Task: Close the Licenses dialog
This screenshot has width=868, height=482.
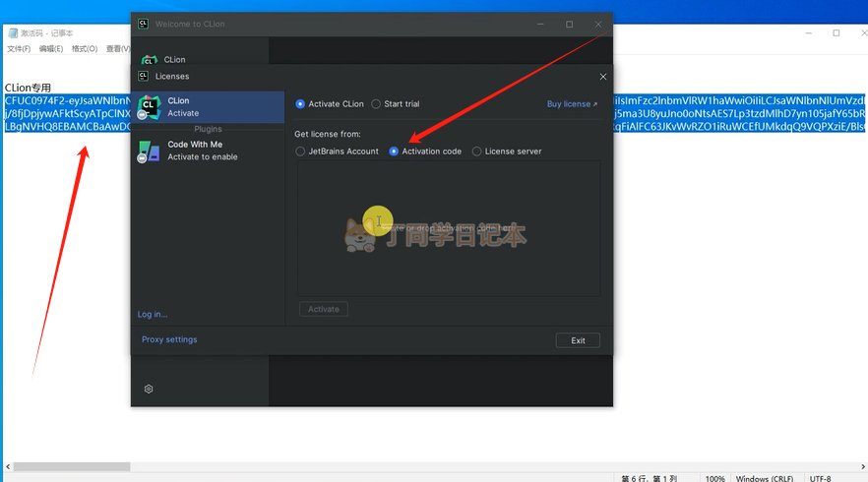Action: (x=603, y=77)
